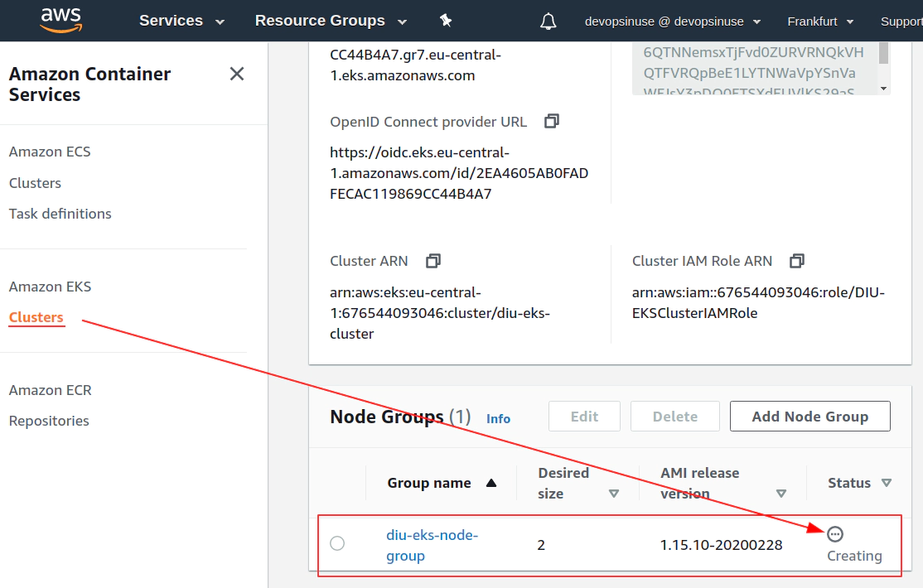The height and width of the screenshot is (588, 923).
Task: Open the notifications bell
Action: (x=548, y=22)
